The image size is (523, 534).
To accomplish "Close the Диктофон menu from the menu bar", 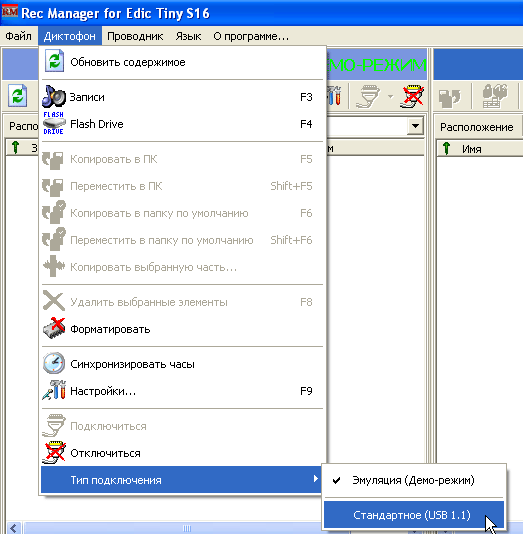I will pos(70,36).
